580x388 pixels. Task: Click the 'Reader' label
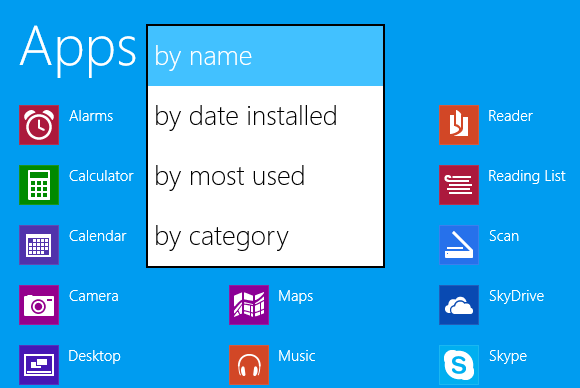point(510,116)
